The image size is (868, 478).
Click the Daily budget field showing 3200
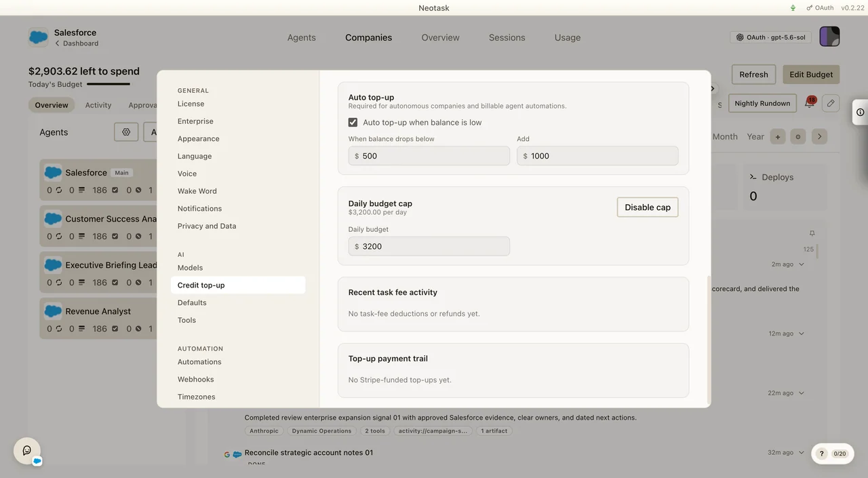coord(429,246)
